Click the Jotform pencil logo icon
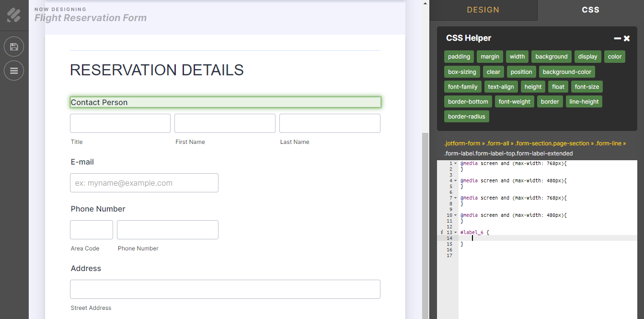 tap(14, 15)
